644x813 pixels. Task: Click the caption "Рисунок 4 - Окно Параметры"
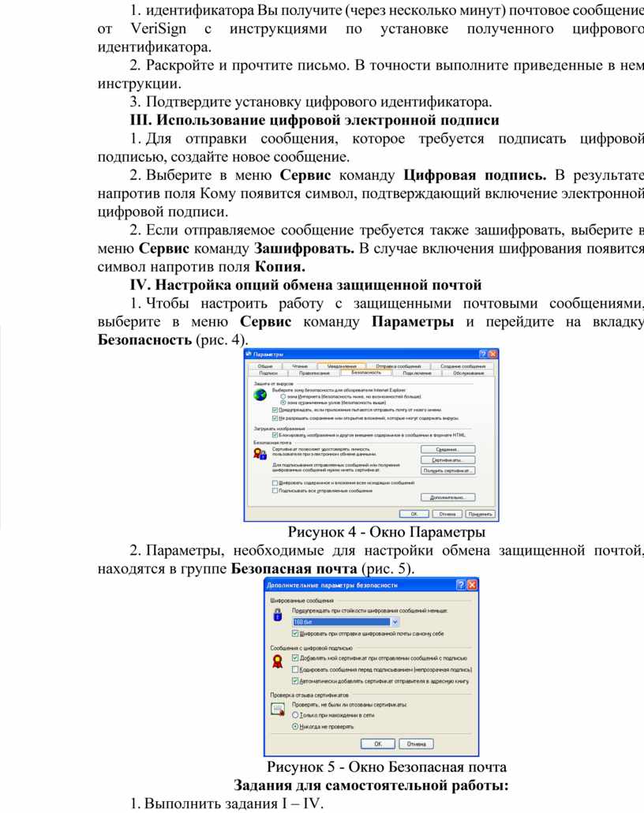tap(386, 532)
